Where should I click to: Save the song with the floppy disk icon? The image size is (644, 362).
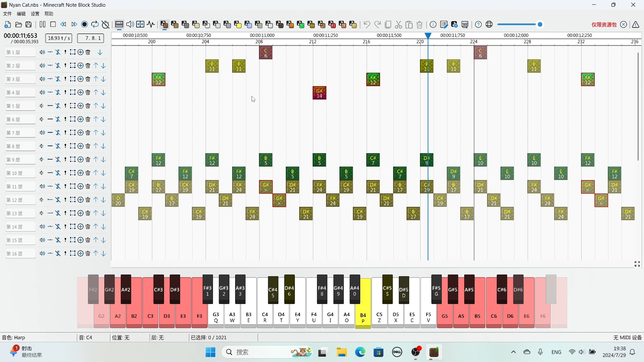click(x=29, y=24)
